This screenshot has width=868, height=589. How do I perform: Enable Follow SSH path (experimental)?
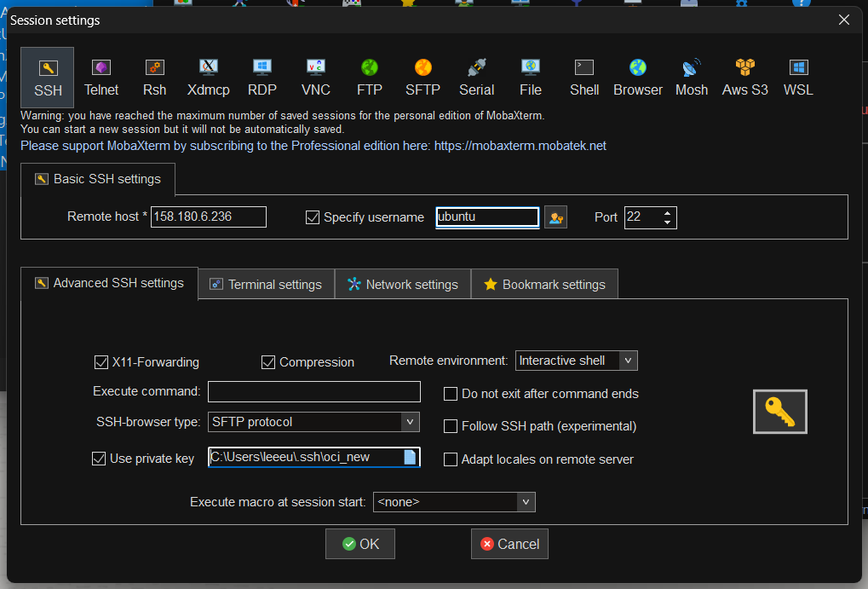click(x=451, y=426)
